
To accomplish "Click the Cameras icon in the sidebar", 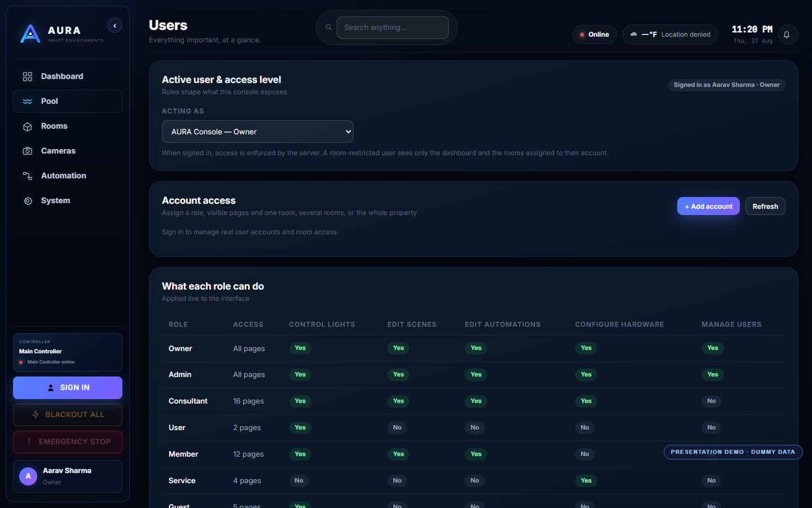I will click(28, 151).
